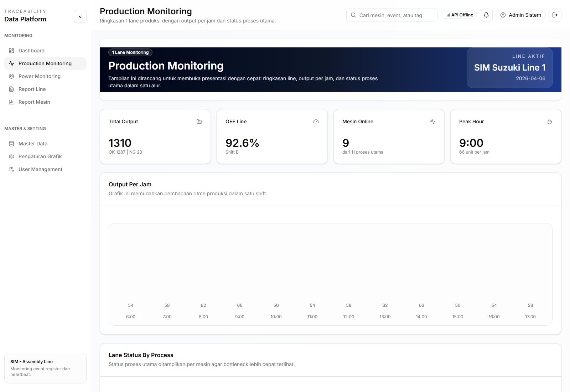The height and width of the screenshot is (392, 570).
Task: Click the Shift B label
Action: click(232, 152)
